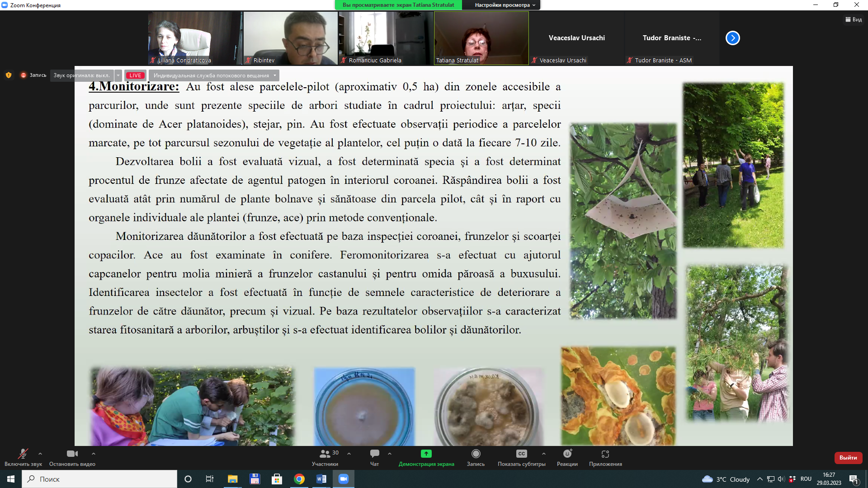Open the 16:27 clock and calendar
The image size is (868, 488).
point(829,479)
